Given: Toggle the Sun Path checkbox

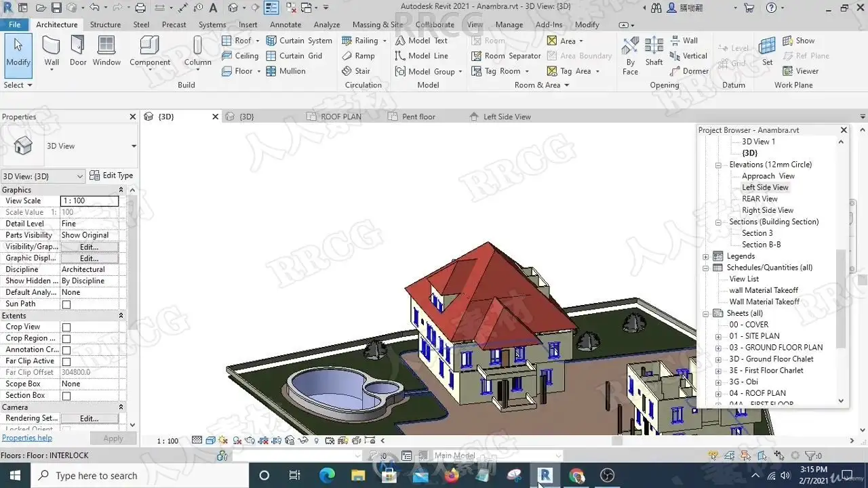Looking at the screenshot, I should pos(66,304).
